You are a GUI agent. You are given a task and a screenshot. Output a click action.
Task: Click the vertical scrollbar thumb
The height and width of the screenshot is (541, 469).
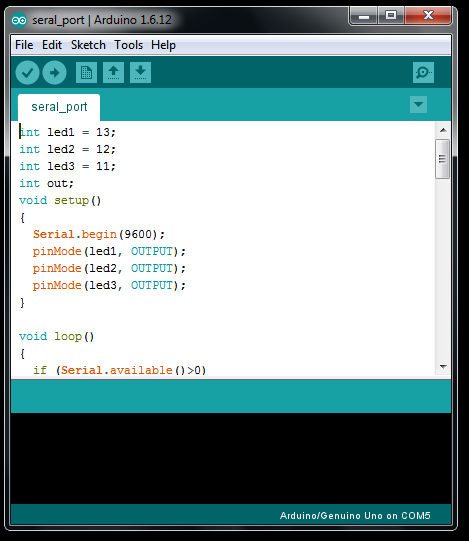[x=442, y=159]
